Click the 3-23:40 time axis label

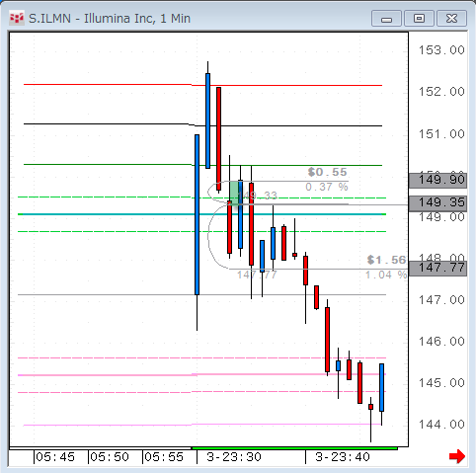(343, 457)
